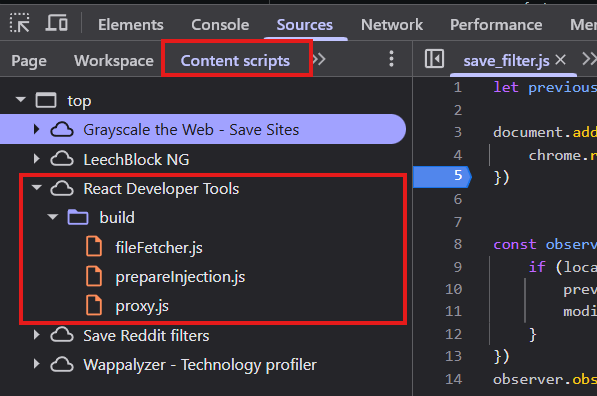This screenshot has width=597, height=396.
Task: Open proxy.js file
Action: 142,306
